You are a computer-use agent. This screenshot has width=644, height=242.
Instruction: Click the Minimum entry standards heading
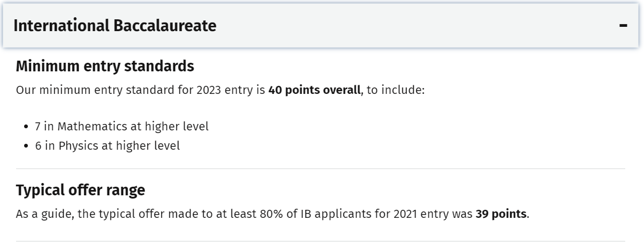[x=104, y=67]
